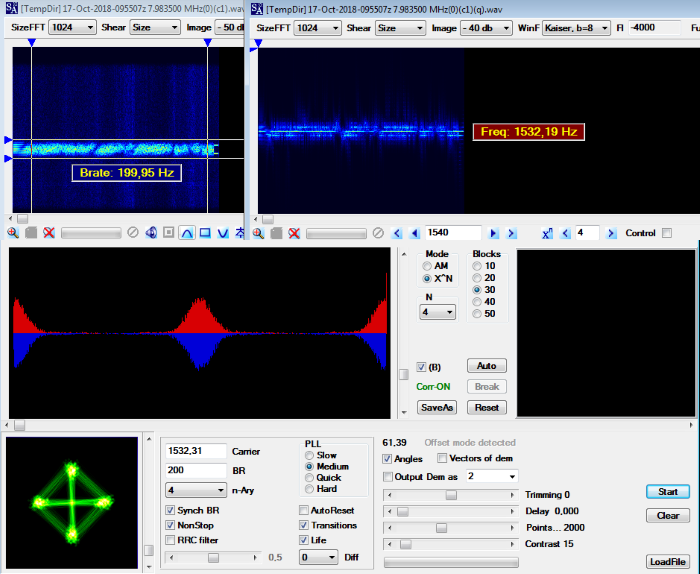Click the x^n power icon
Screen dimensions: 700x574
547,233
